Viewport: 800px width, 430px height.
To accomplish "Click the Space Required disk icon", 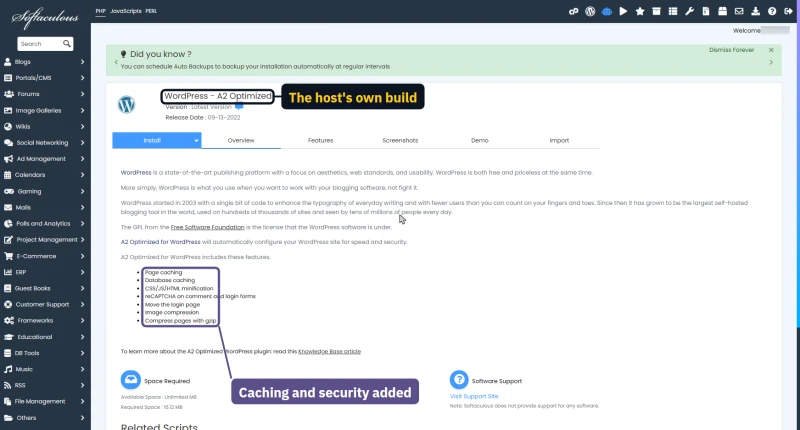I will 131,380.
